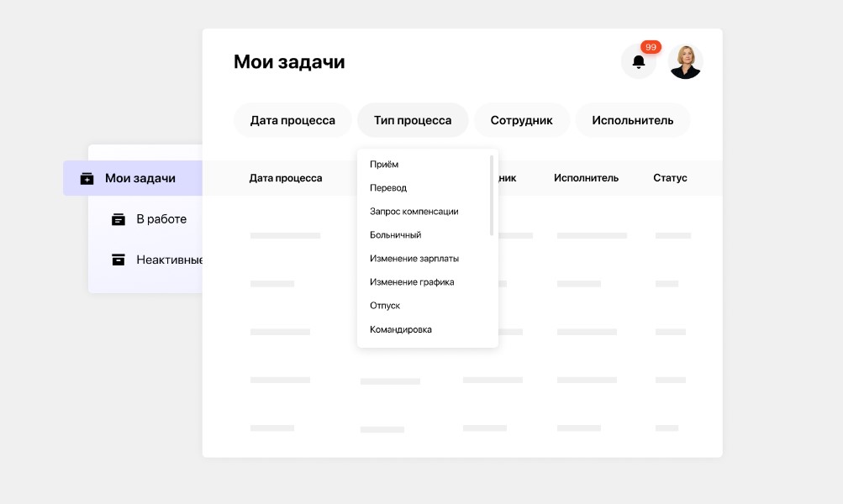843x504 pixels.
Task: Click the Мои задачи sidebar icon
Action: 87,178
